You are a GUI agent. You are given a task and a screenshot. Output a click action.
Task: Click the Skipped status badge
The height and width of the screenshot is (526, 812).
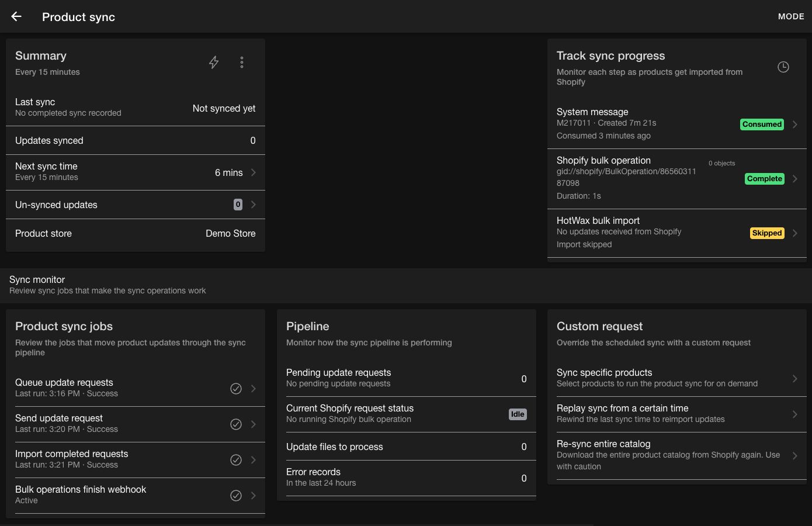(x=767, y=233)
